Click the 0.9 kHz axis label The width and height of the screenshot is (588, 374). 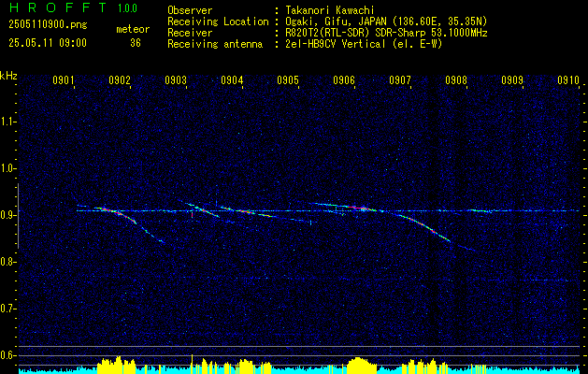pos(7,215)
